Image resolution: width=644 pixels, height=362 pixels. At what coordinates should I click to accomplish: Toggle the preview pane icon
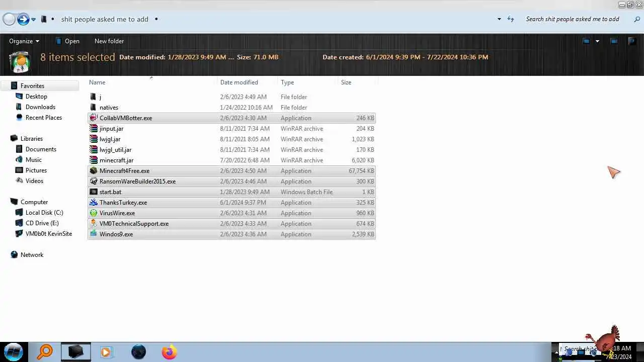point(614,41)
